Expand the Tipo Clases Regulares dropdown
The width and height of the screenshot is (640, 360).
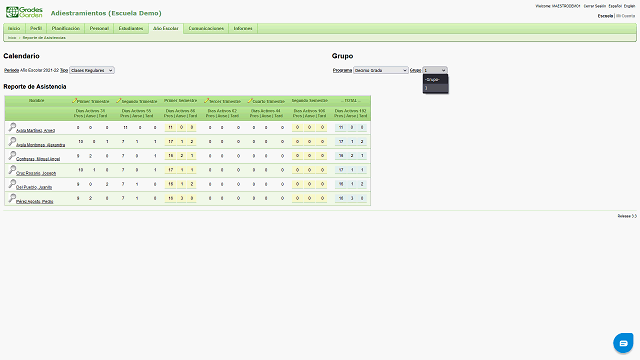(92, 70)
